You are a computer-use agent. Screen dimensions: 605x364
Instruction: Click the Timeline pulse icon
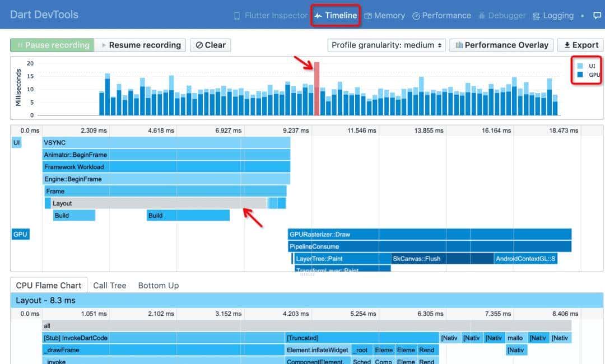(318, 16)
